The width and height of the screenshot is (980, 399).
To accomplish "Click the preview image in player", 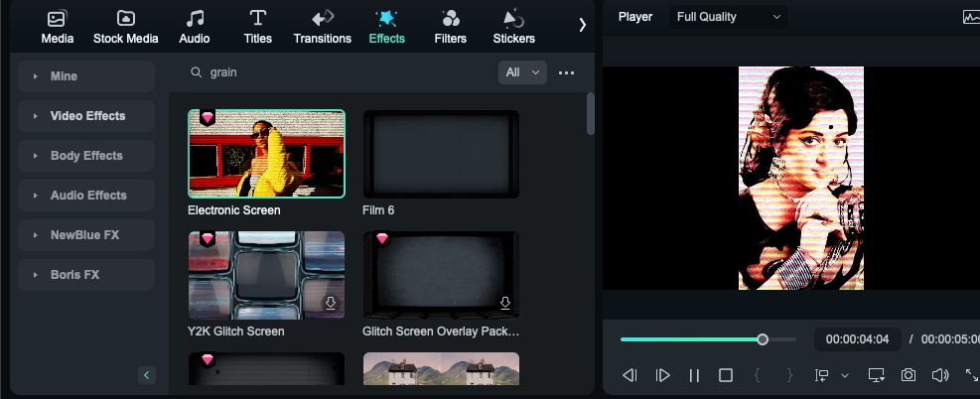I will coord(801,178).
